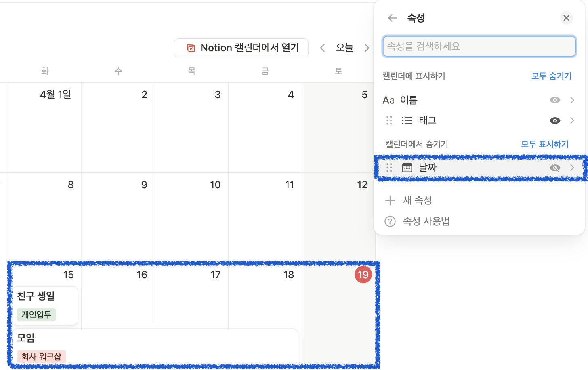
Task: Click the back arrow in the 속성 panel
Action: pyautogui.click(x=392, y=18)
